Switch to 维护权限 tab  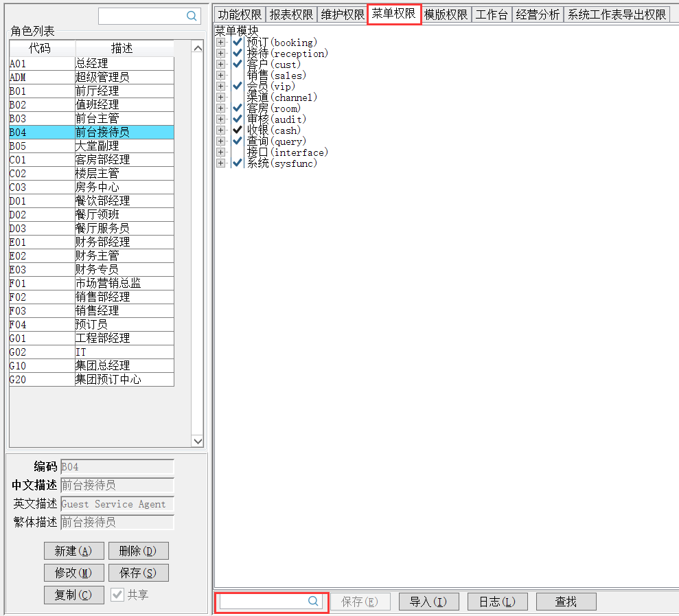pos(343,14)
